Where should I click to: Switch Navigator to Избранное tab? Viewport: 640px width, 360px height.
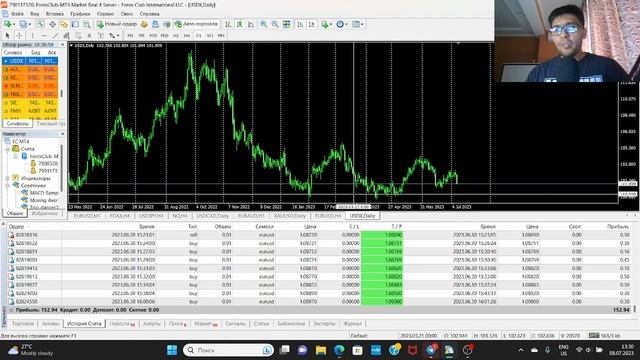click(x=44, y=213)
